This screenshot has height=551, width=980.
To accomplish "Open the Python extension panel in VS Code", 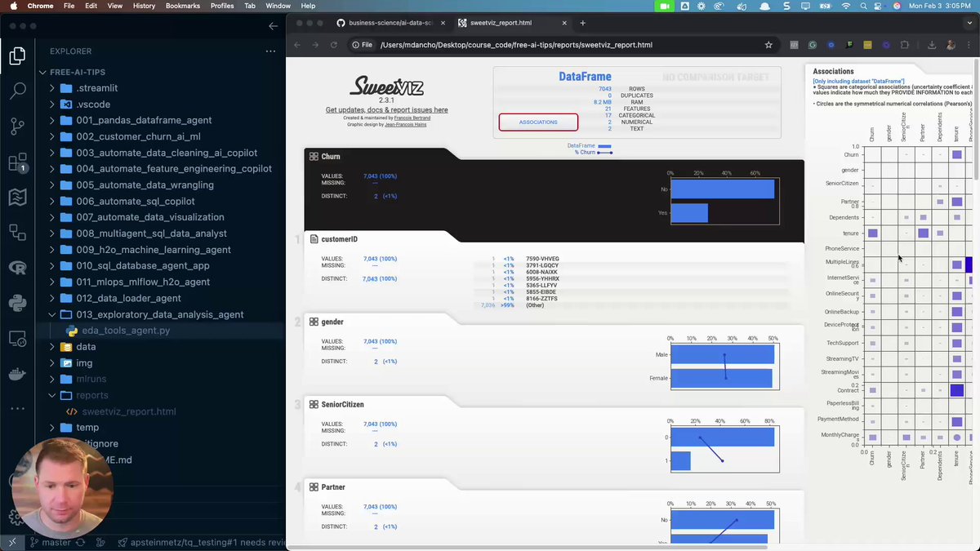I will [17, 303].
